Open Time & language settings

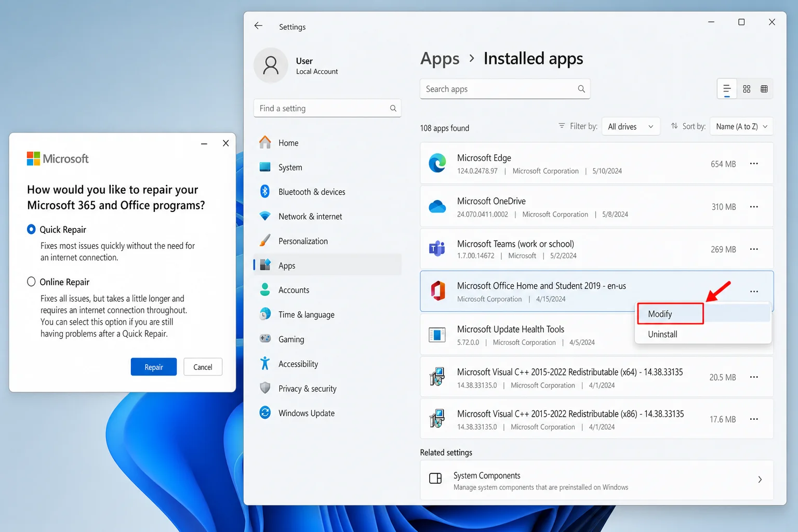coord(327,314)
